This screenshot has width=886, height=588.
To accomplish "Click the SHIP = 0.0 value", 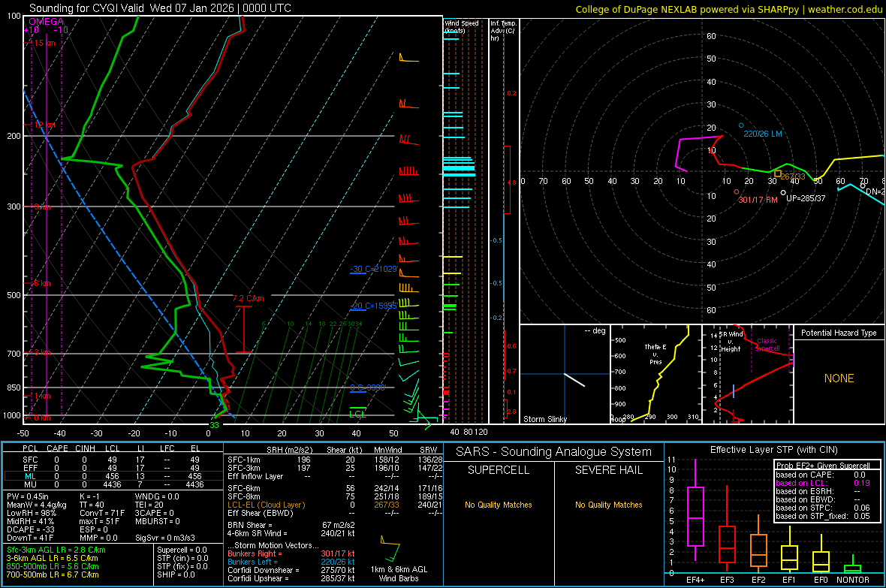I will pos(176,574).
